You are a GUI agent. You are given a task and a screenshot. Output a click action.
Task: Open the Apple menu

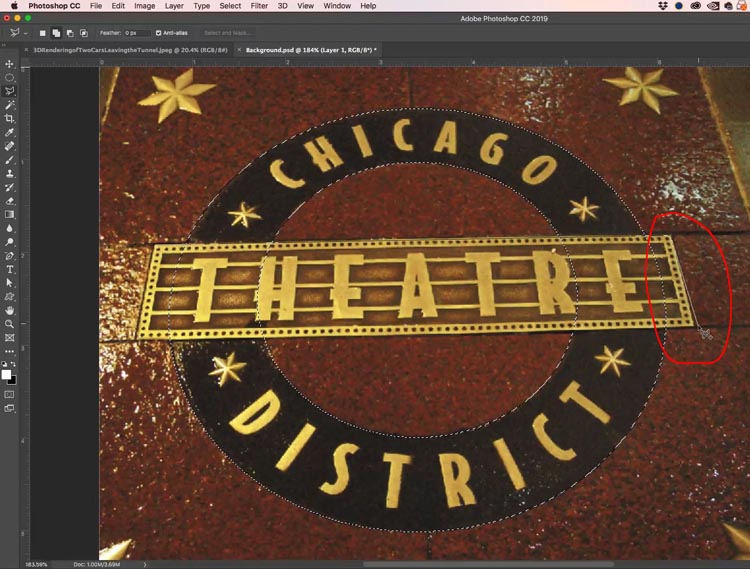pos(13,6)
